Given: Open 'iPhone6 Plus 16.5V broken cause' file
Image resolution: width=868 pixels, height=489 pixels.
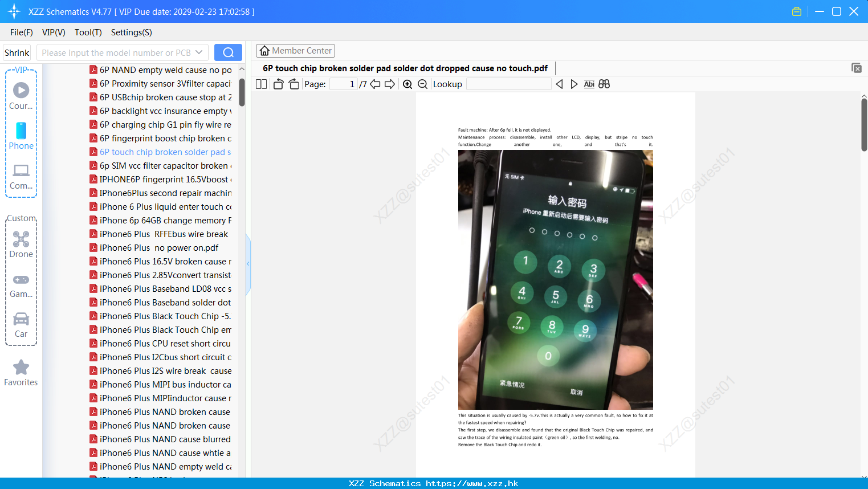Looking at the screenshot, I should tap(161, 262).
